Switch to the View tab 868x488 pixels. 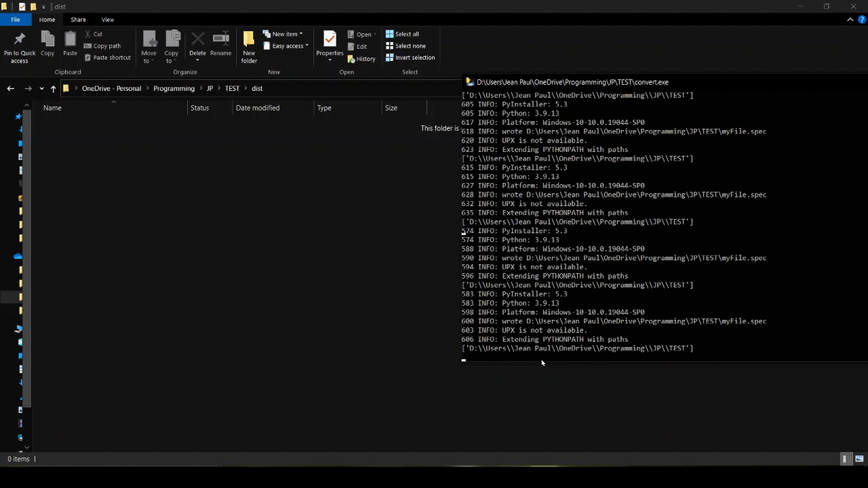107,20
